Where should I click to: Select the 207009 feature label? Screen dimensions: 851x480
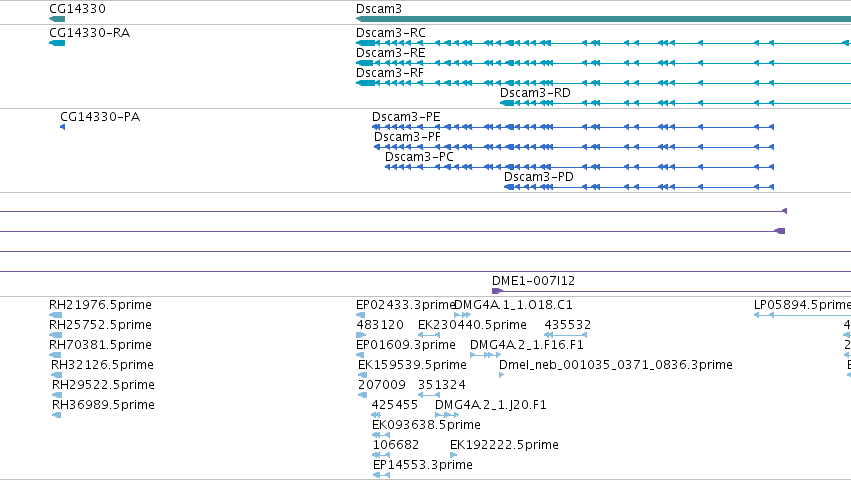(382, 385)
